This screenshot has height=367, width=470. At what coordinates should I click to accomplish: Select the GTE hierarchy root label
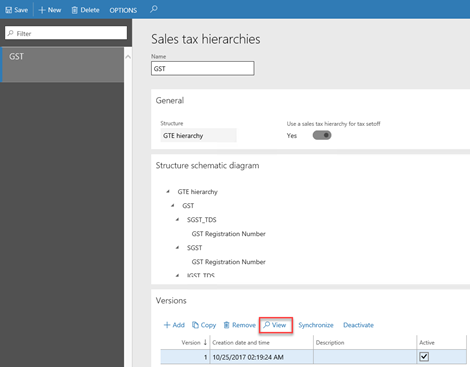point(197,192)
